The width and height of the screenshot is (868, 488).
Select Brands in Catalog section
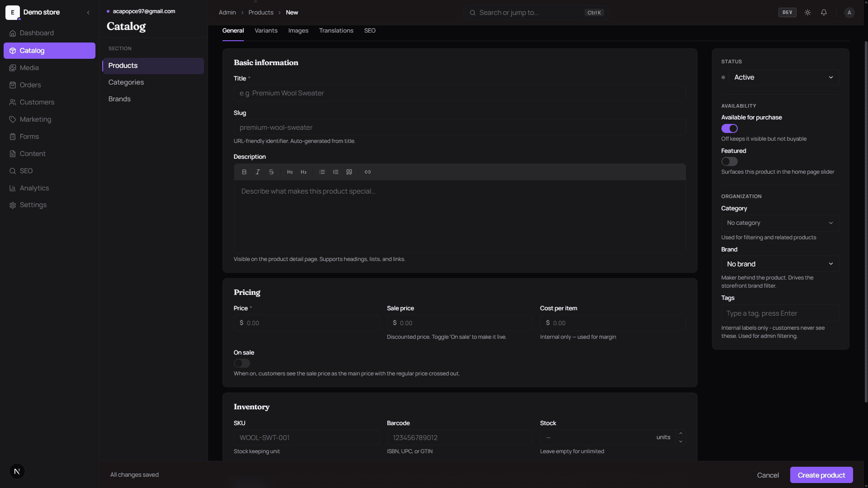(153, 99)
